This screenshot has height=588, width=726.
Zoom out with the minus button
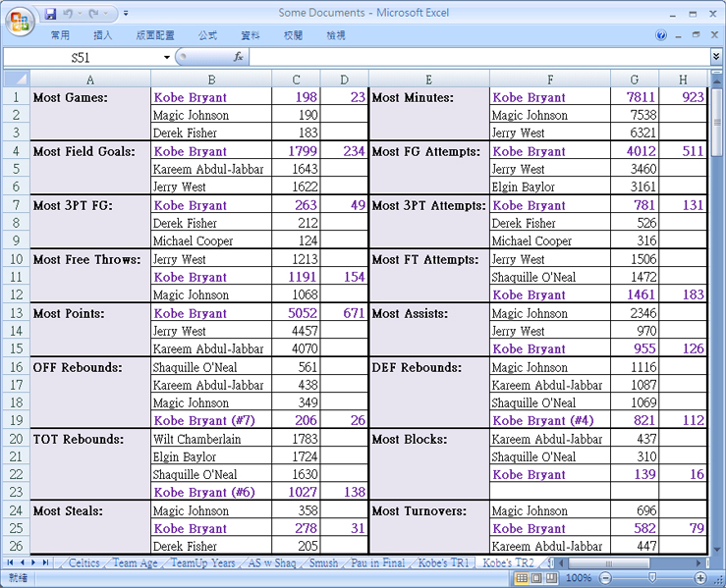pyautogui.click(x=605, y=578)
